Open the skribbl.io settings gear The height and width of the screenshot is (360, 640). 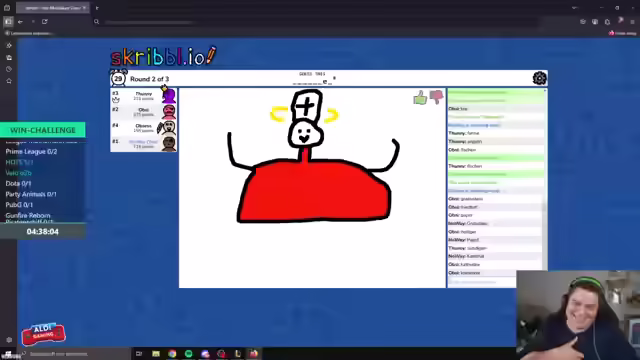pos(539,78)
